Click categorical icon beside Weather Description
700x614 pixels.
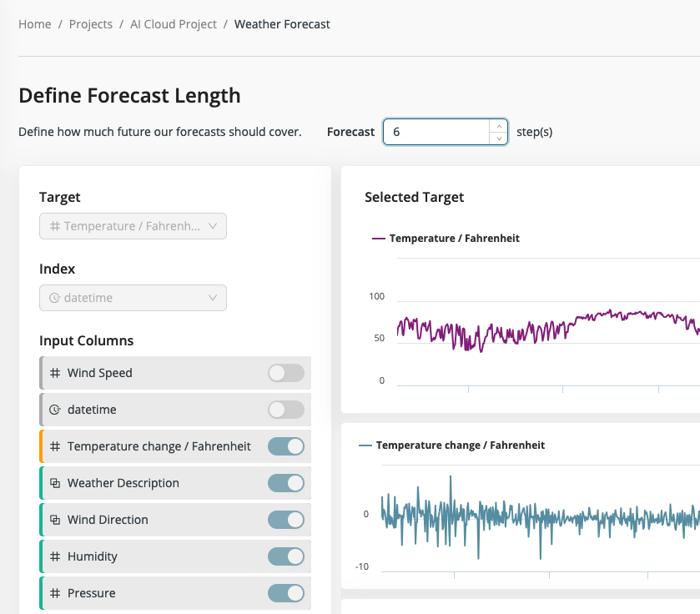[x=55, y=483]
